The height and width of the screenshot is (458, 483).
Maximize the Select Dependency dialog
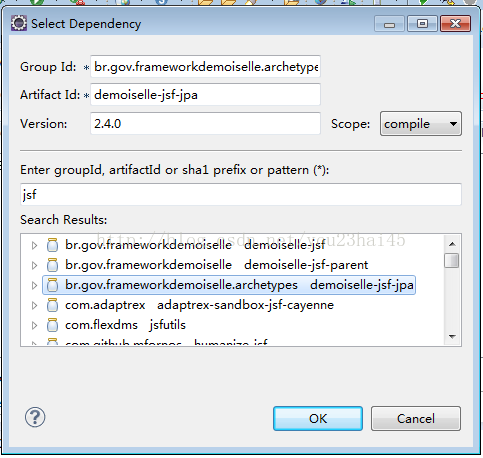[422, 24]
